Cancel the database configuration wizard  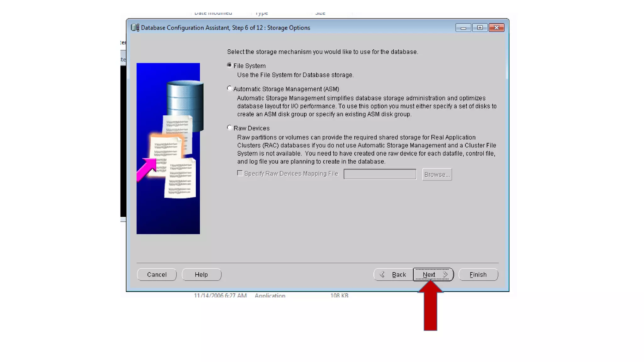pos(157,274)
